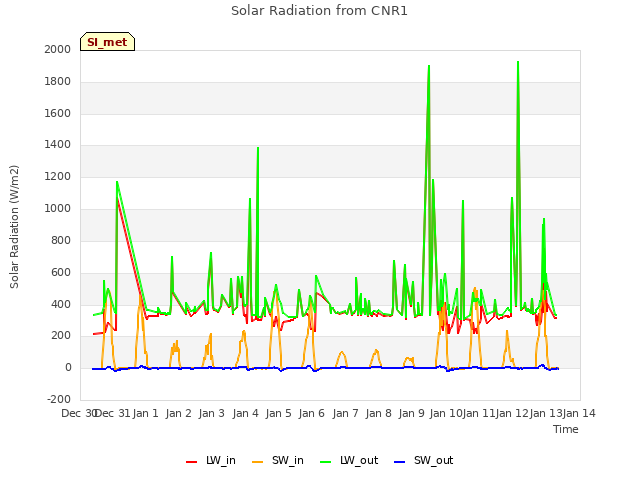Click the 1200 y-axis tick label
The width and height of the screenshot is (640, 480).
click(x=58, y=177)
